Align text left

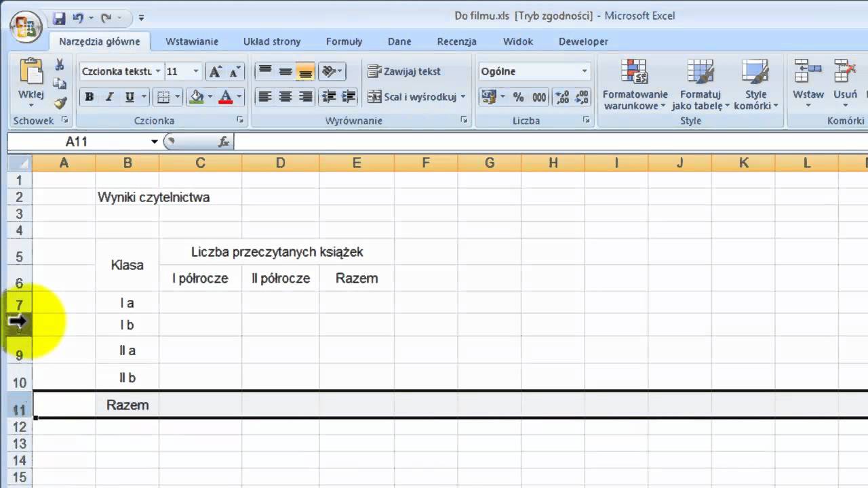(x=265, y=97)
